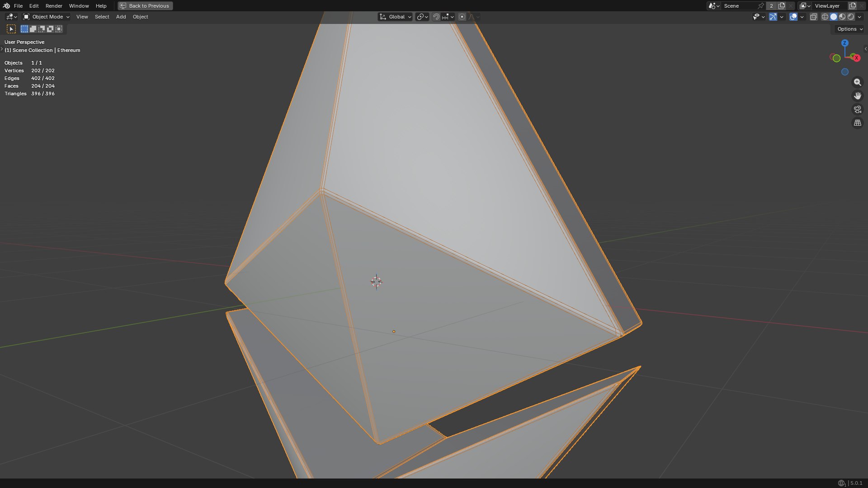The height and width of the screenshot is (488, 868).
Task: Open the File menu
Action: (x=18, y=6)
